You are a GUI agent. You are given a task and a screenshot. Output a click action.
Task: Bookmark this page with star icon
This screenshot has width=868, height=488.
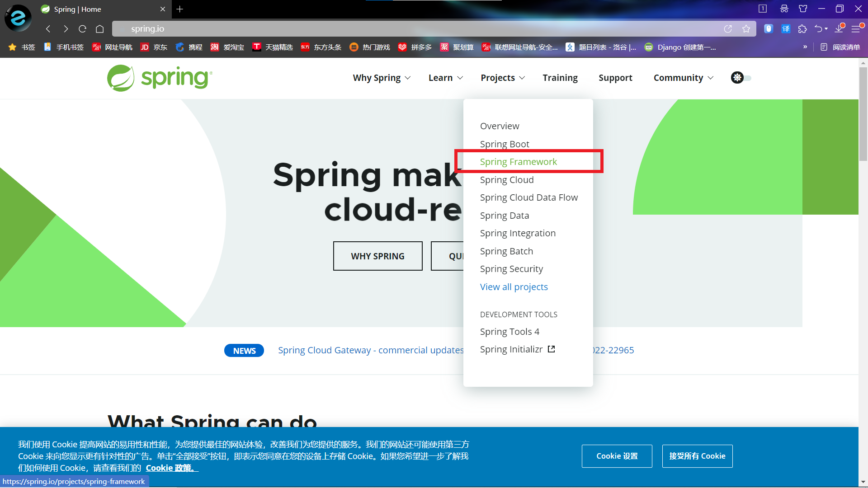click(x=746, y=29)
